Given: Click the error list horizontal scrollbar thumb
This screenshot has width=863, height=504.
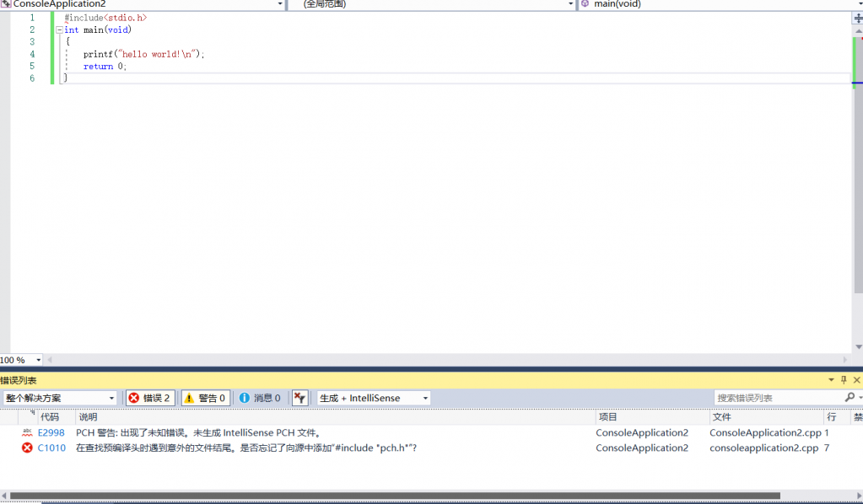Looking at the screenshot, I should click(395, 496).
